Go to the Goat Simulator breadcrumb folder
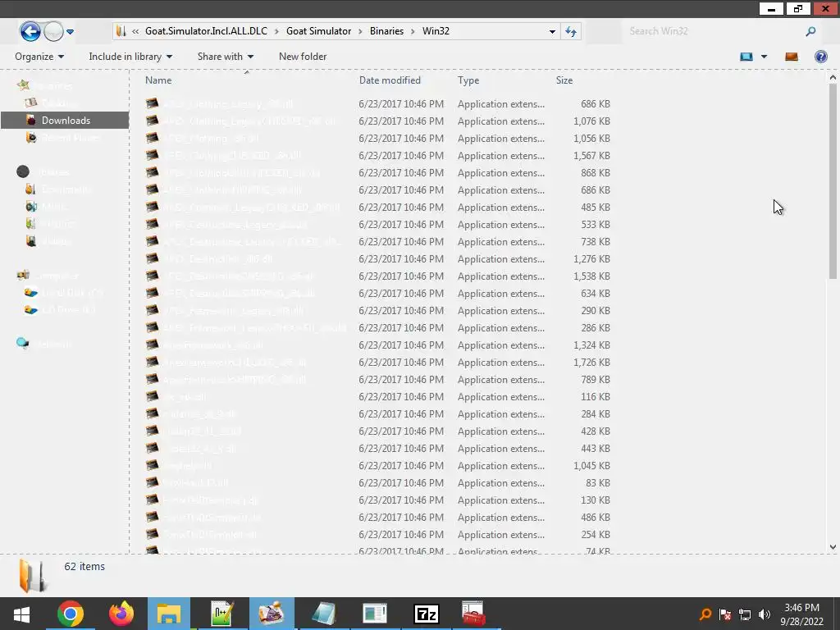This screenshot has height=630, width=840. [x=319, y=31]
